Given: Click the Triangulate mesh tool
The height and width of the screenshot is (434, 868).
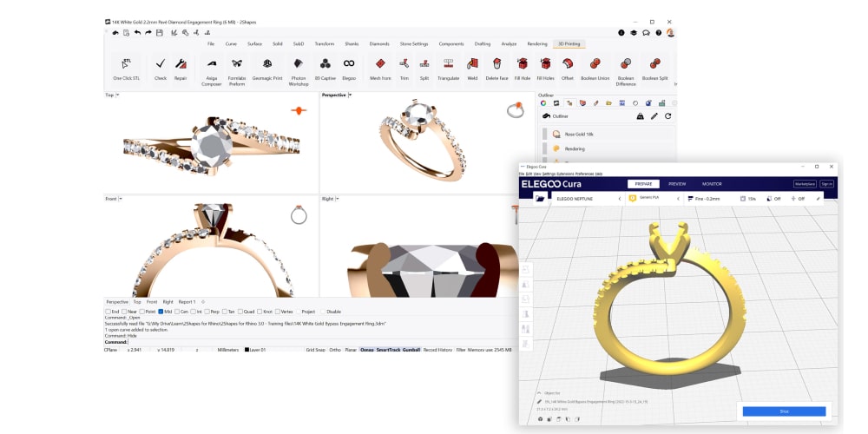Looking at the screenshot, I should tap(448, 67).
